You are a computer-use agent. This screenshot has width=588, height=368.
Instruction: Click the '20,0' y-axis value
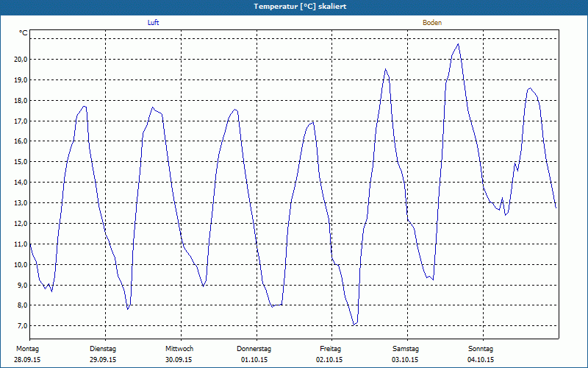click(x=21, y=60)
